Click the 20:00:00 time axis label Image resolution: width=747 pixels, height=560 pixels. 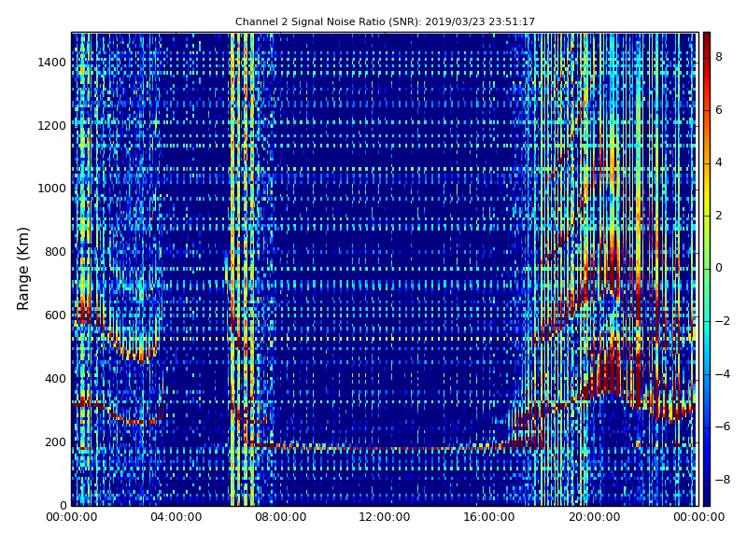[x=594, y=517]
